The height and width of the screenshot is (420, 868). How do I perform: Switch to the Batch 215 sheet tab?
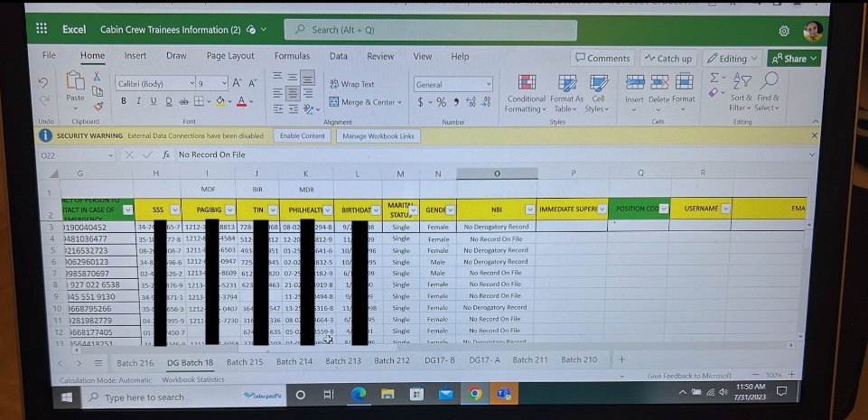coord(245,361)
